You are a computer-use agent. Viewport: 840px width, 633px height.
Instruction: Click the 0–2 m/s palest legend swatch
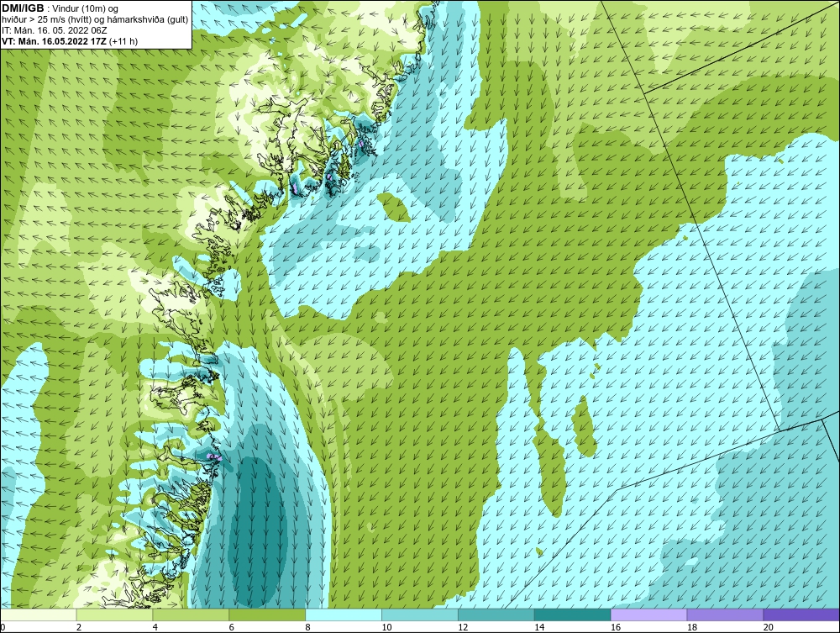[x=39, y=615]
